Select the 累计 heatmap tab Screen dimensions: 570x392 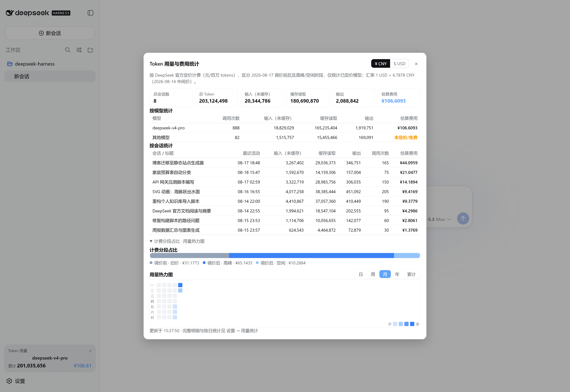[411, 274]
